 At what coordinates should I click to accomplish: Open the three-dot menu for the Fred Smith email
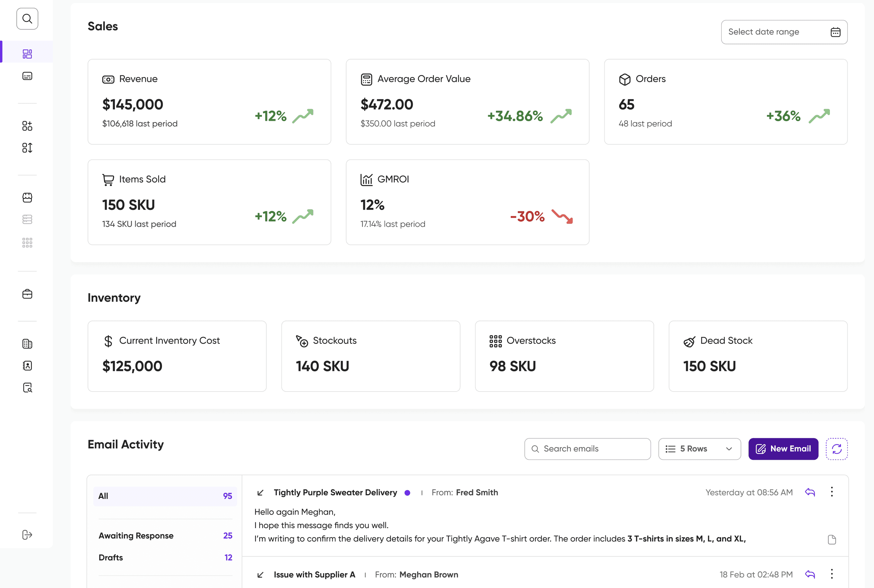click(832, 492)
